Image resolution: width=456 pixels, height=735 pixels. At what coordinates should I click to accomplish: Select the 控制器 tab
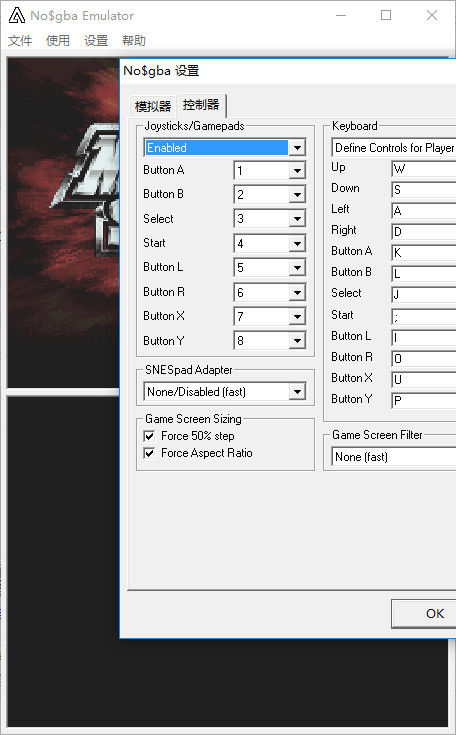pos(201,105)
